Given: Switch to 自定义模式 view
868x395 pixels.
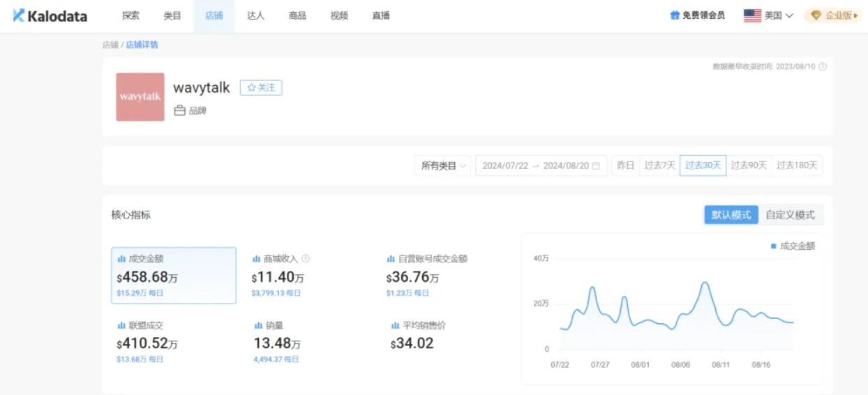Looking at the screenshot, I should click(x=790, y=215).
